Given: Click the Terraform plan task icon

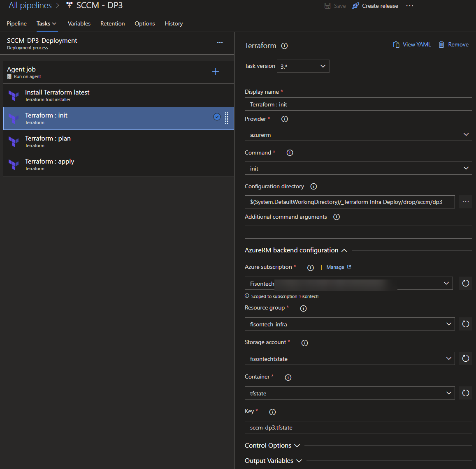Looking at the screenshot, I should coord(14,141).
